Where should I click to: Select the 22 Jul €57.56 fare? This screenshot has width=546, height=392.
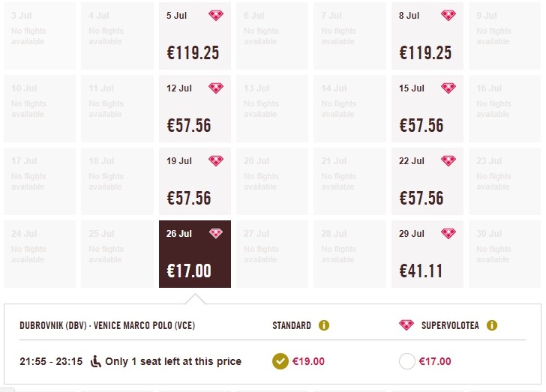click(427, 181)
